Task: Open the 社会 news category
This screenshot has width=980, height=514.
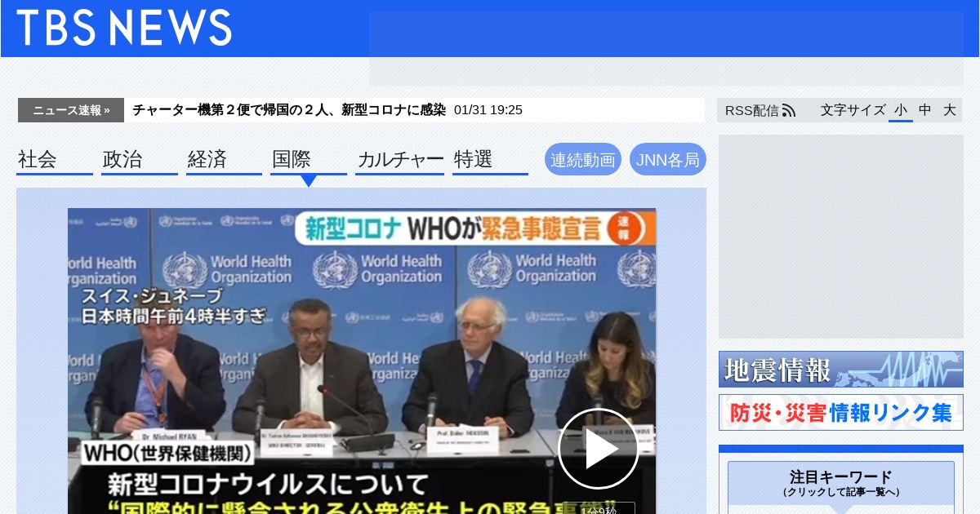Action: 55,160
